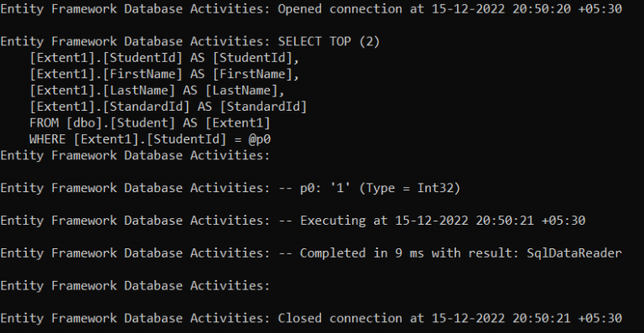Click the SELECT TOP (2) text

point(329,41)
